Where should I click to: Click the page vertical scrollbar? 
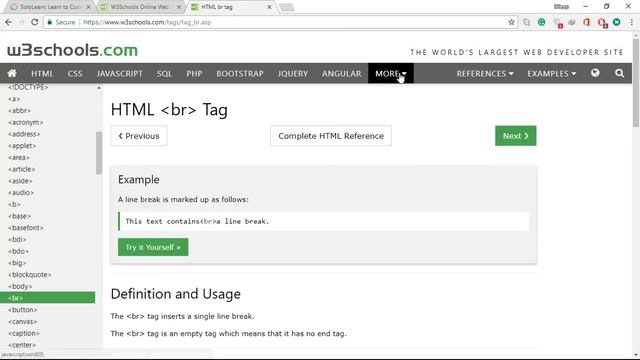tap(636, 82)
